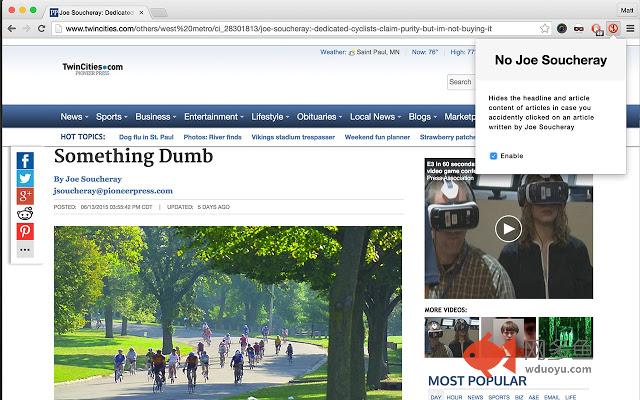This screenshot has height=400, width=640.
Task: Open green matrix video thumbnail
Action: click(x=566, y=338)
